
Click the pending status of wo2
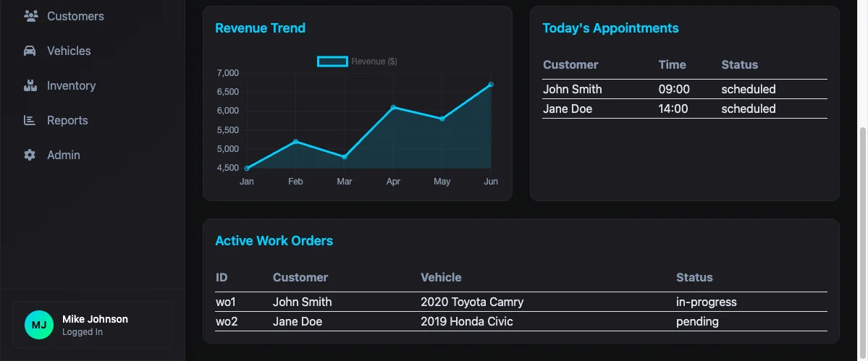[697, 321]
